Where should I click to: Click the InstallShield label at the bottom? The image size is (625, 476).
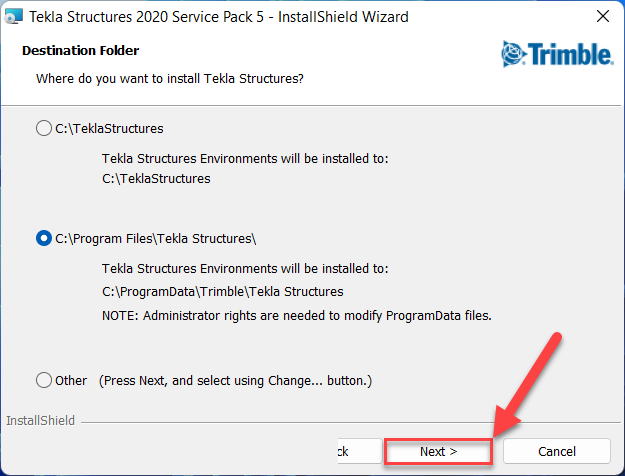(x=38, y=421)
